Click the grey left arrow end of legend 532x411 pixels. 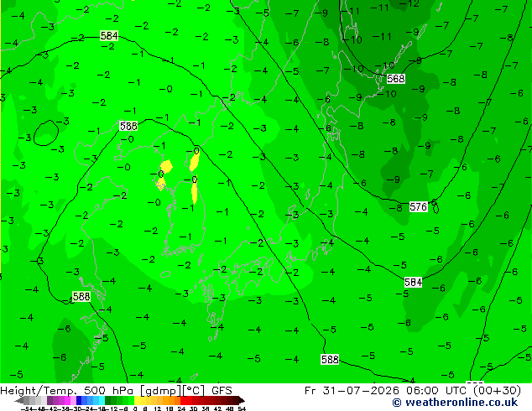tap(19, 401)
